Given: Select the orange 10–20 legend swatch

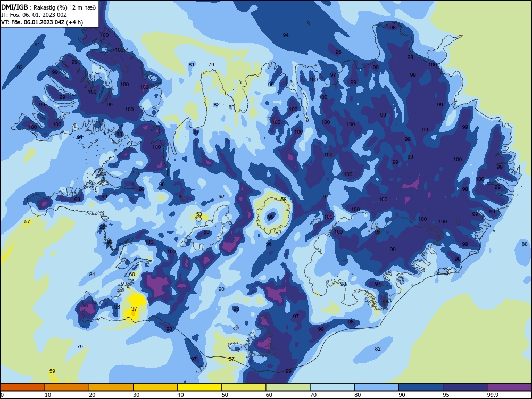Looking at the screenshot, I should tap(67, 387).
